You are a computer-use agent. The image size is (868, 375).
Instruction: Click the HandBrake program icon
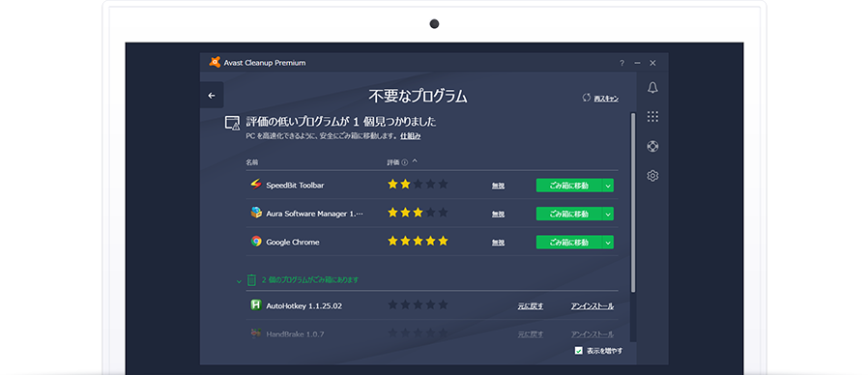256,334
